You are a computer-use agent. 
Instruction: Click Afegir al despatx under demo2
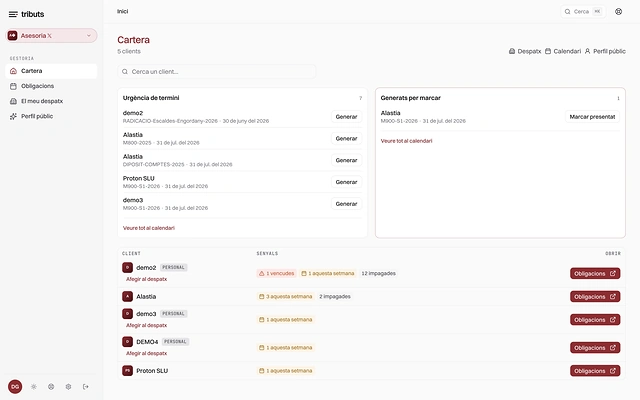(146, 279)
